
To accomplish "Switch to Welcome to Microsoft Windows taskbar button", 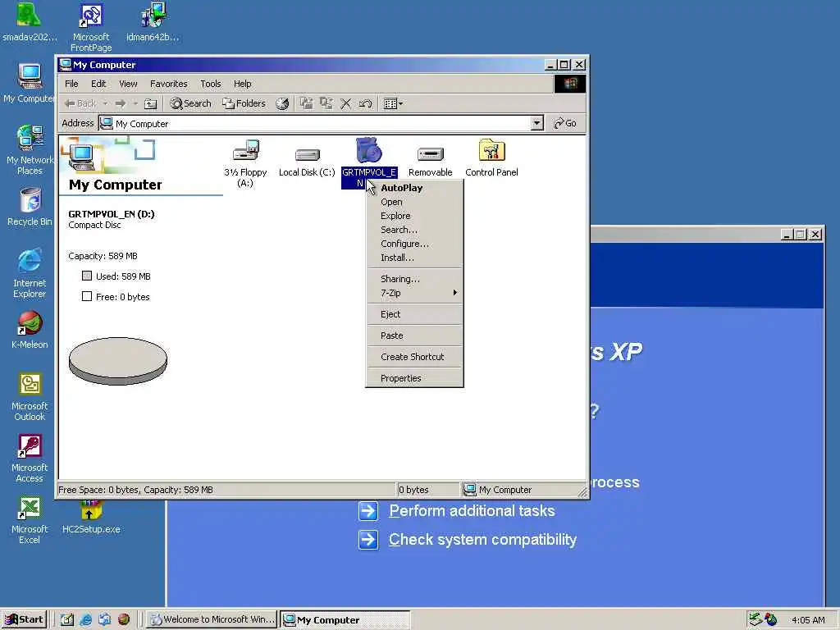I will (212, 620).
